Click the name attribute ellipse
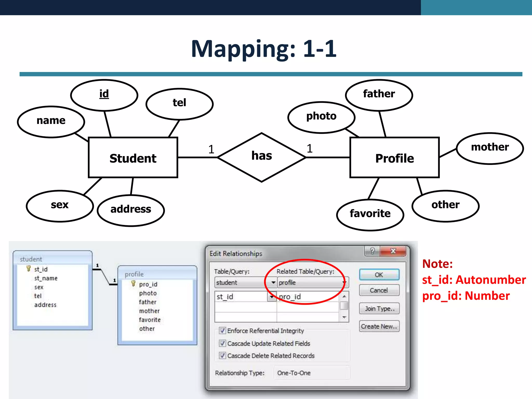 point(51,122)
